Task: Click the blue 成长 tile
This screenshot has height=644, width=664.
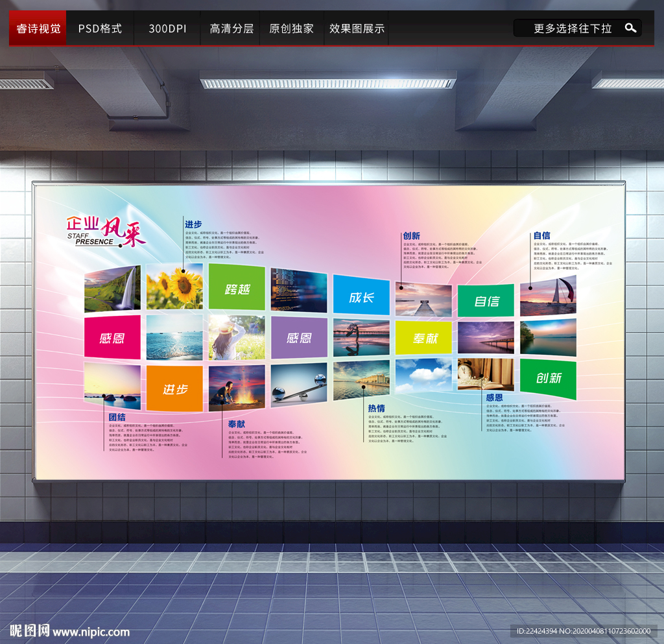Action: point(361,296)
